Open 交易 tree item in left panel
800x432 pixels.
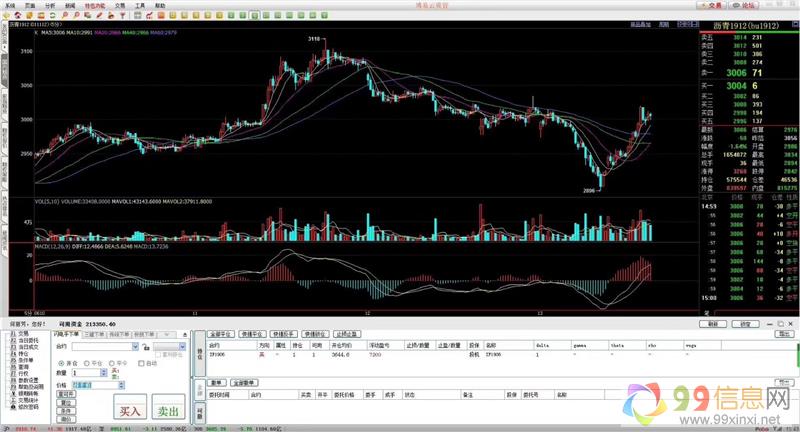point(22,334)
